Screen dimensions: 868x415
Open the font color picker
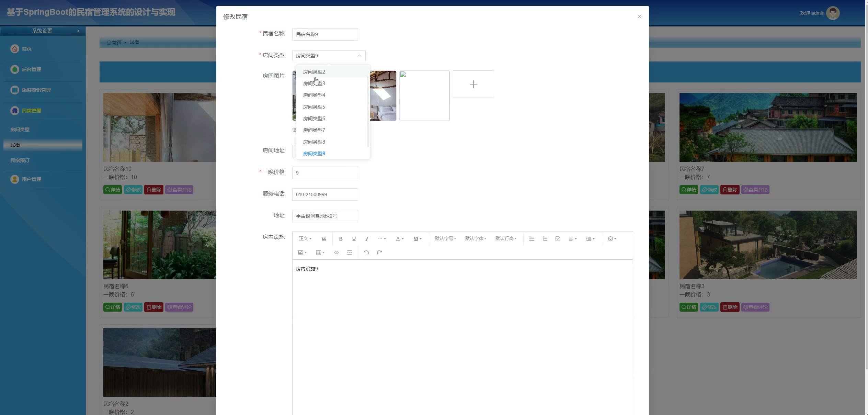tap(399, 239)
